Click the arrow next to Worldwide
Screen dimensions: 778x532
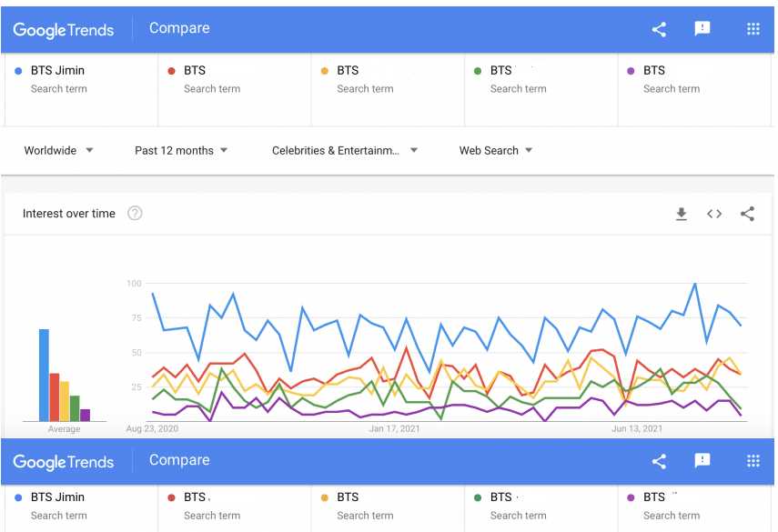tap(89, 150)
